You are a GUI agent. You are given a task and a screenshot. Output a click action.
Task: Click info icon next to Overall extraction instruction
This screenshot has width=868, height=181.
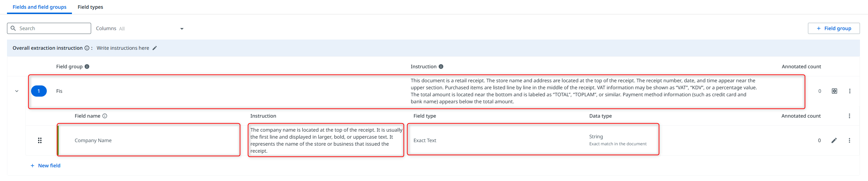click(x=87, y=48)
